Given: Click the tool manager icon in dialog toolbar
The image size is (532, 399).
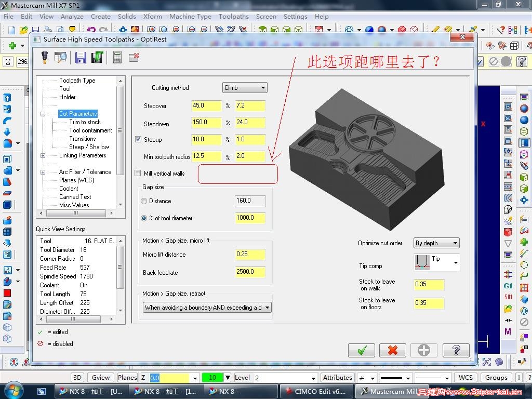Looking at the screenshot, I should click(45, 57).
